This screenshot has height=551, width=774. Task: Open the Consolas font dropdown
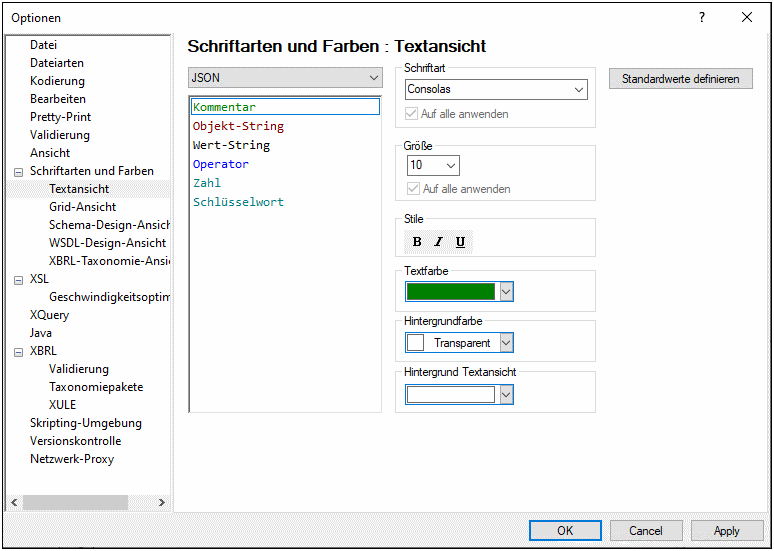coord(496,90)
